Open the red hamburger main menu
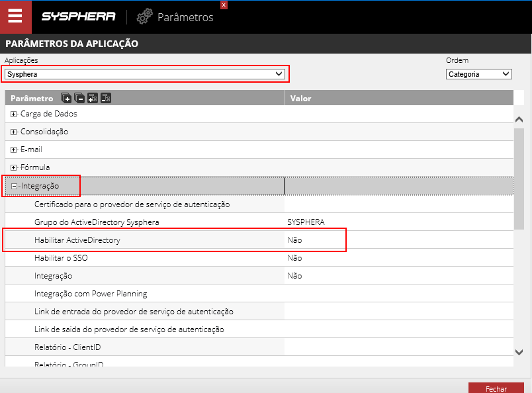Viewport: 532px width, 393px height. pos(15,17)
